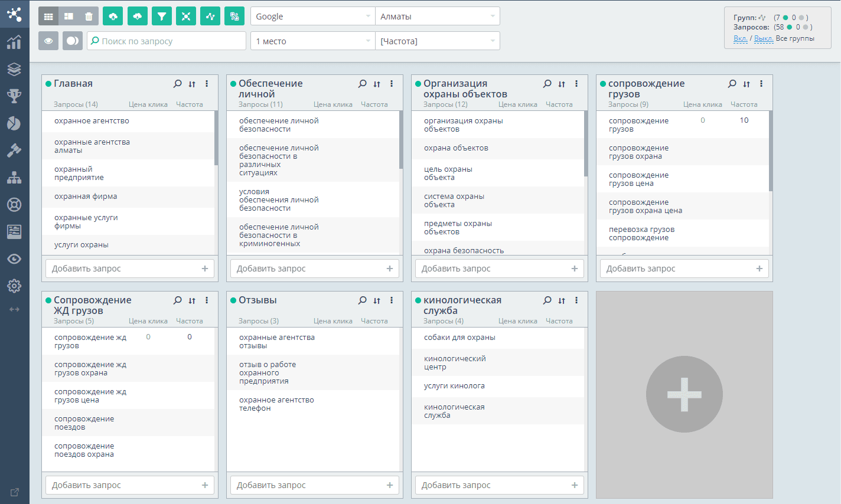Click the Главная group scrollbar
This screenshot has height=504, width=841.
coord(216,138)
